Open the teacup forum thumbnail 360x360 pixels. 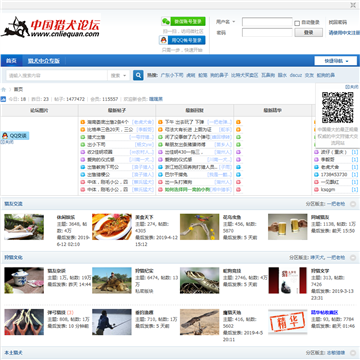coord(24,281)
